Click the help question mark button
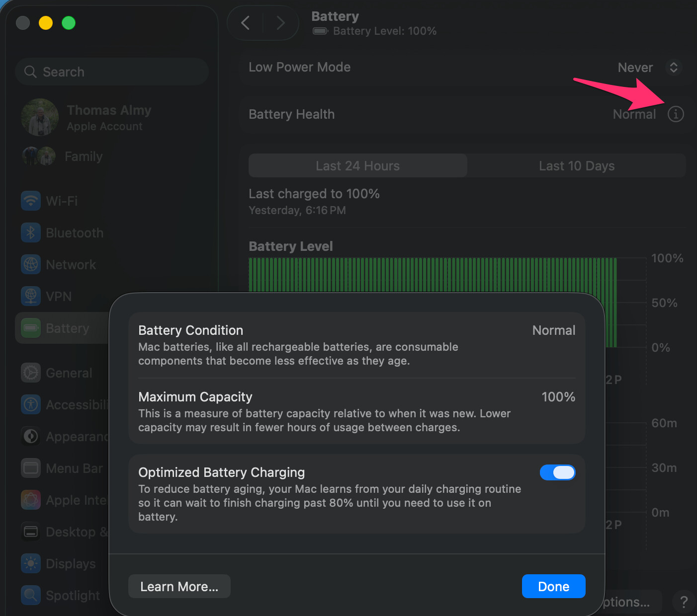The image size is (697, 616). click(684, 602)
